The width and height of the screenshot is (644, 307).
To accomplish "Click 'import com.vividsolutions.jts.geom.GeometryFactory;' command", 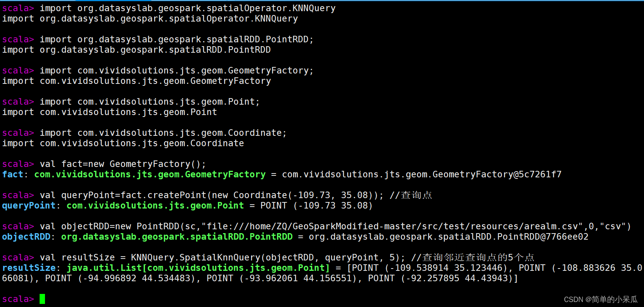I will click(176, 70).
